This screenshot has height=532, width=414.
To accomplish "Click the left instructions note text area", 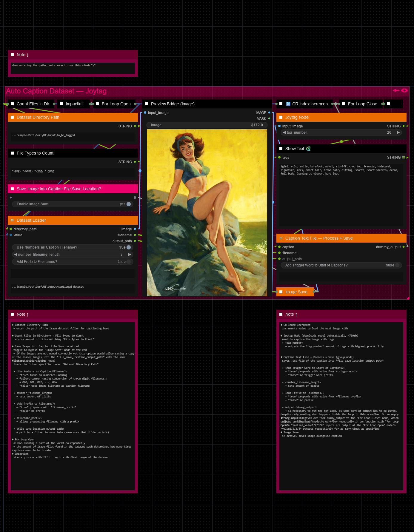I will coord(73,406).
